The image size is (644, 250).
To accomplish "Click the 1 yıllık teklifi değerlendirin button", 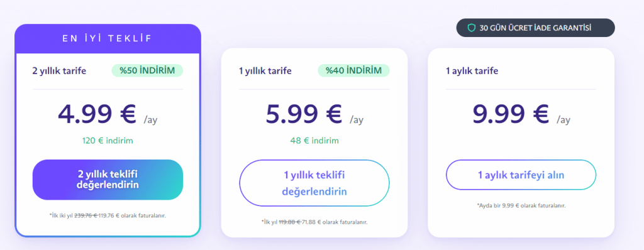I will click(314, 183).
